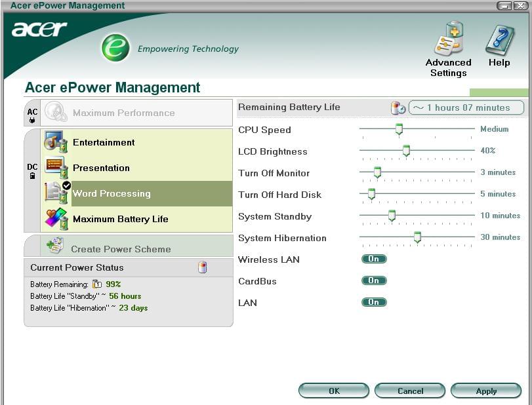Minimize the ePower Management window
The height and width of the screenshot is (405, 532).
[x=504, y=5]
